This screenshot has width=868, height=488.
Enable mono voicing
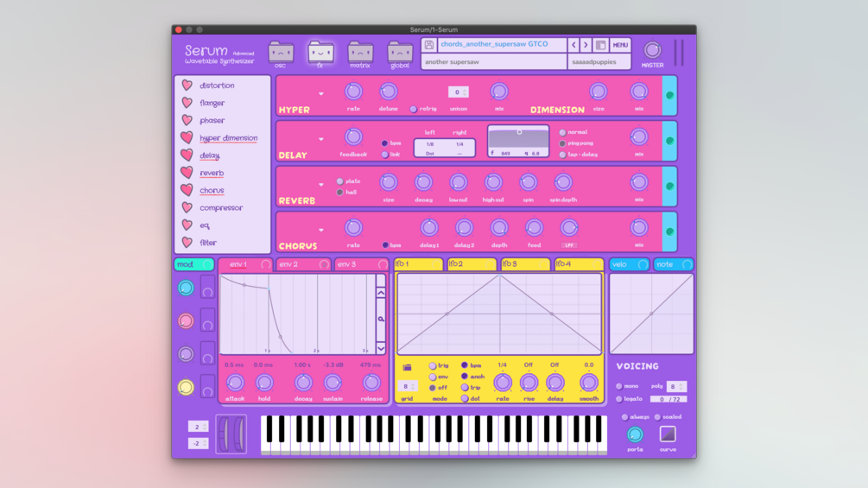[x=619, y=386]
